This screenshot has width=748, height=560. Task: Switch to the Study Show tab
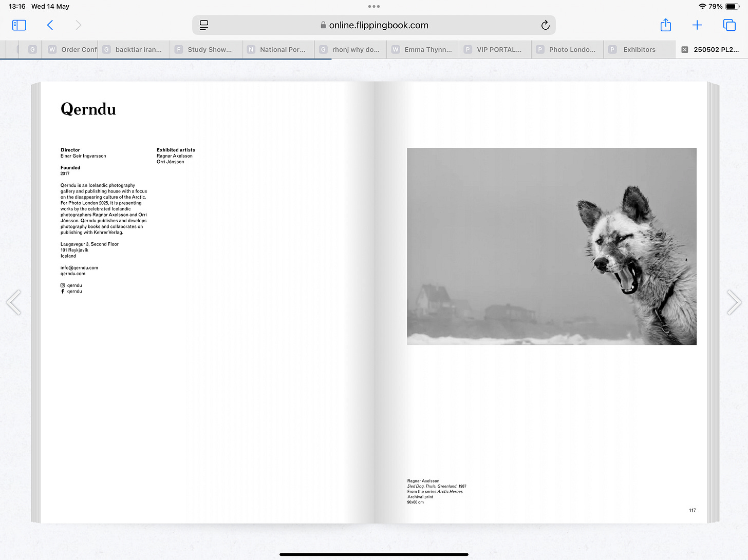point(206,49)
